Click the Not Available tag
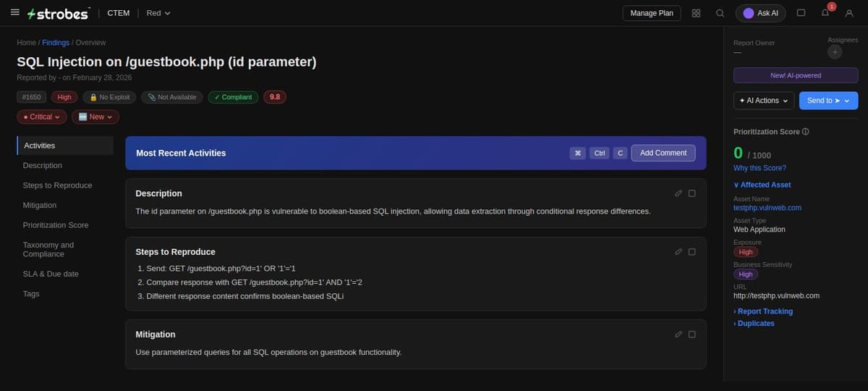Viewport: 868px width, 391px height. (x=172, y=97)
